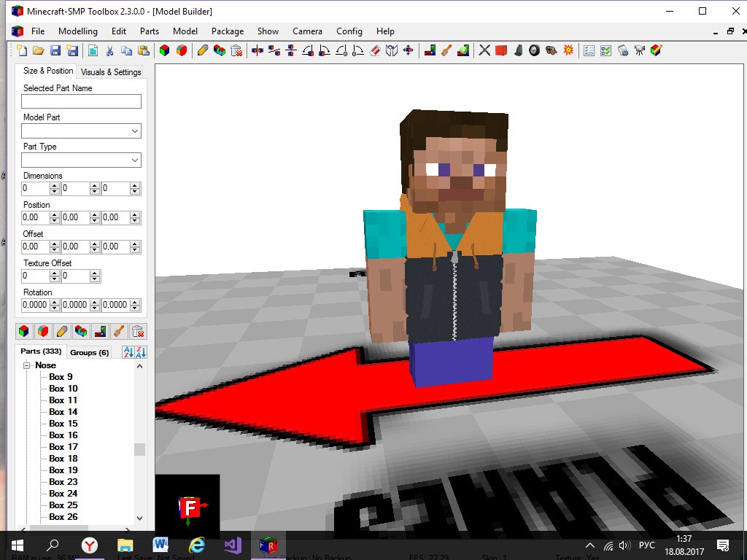Select Box 14 in the parts tree
The width and height of the screenshot is (747, 560).
(x=63, y=412)
